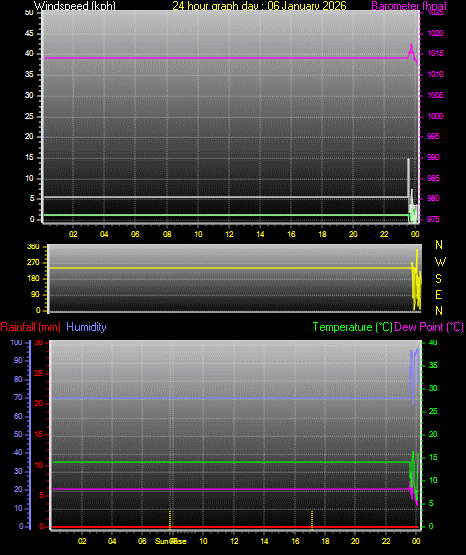Click the '975' barometer scale value
Image resolution: width=466 pixels, height=555 pixels.
coord(433,219)
